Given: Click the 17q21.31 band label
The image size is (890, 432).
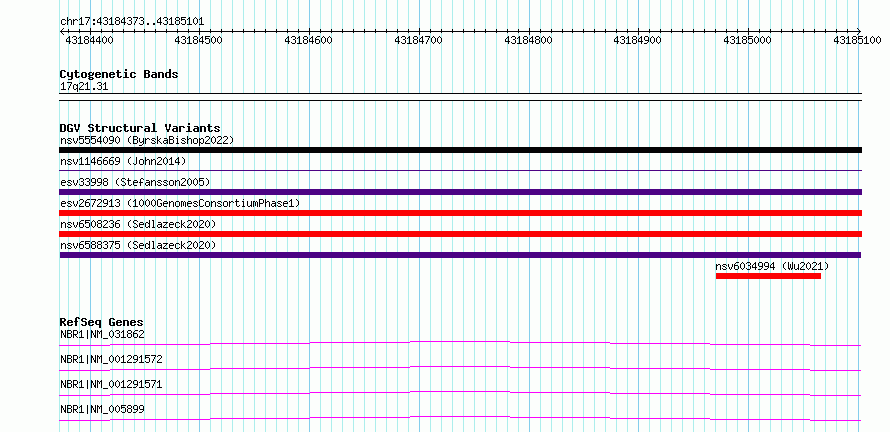Looking at the screenshot, I should point(83,87).
